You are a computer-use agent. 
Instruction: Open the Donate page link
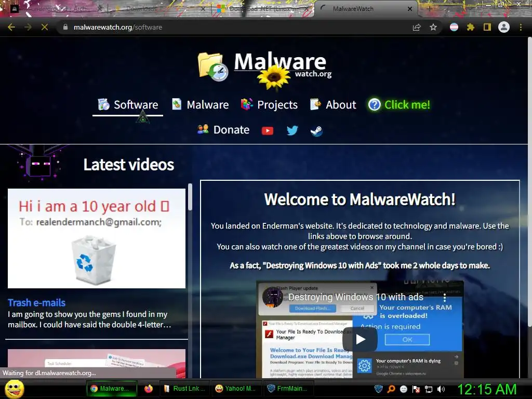[223, 129]
